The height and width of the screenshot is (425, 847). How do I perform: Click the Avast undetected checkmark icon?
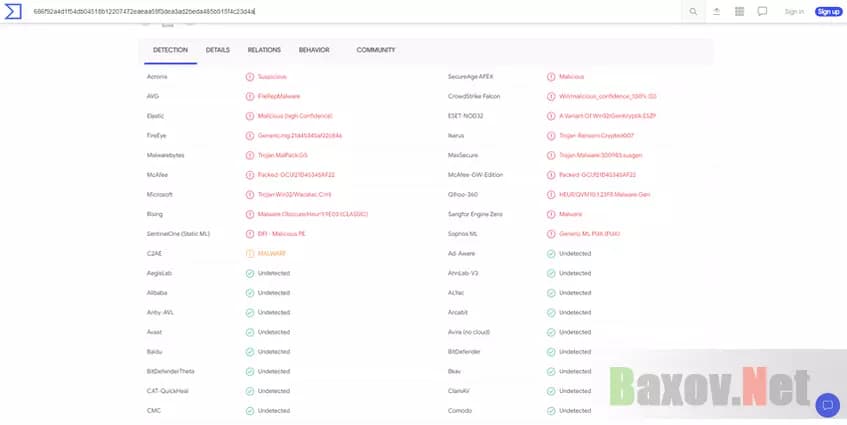(x=250, y=332)
